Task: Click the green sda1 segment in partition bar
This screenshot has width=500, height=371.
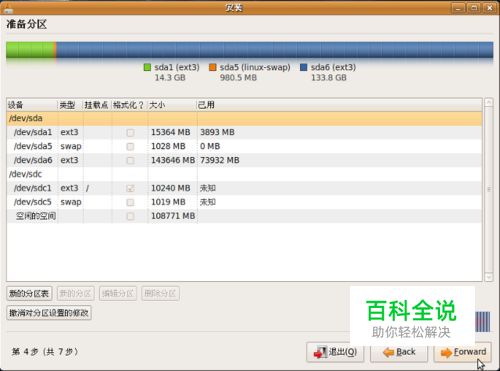Action: tap(30, 50)
